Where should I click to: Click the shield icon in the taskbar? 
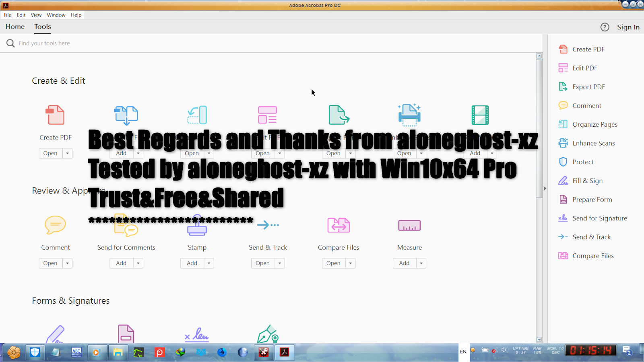pos(35,352)
